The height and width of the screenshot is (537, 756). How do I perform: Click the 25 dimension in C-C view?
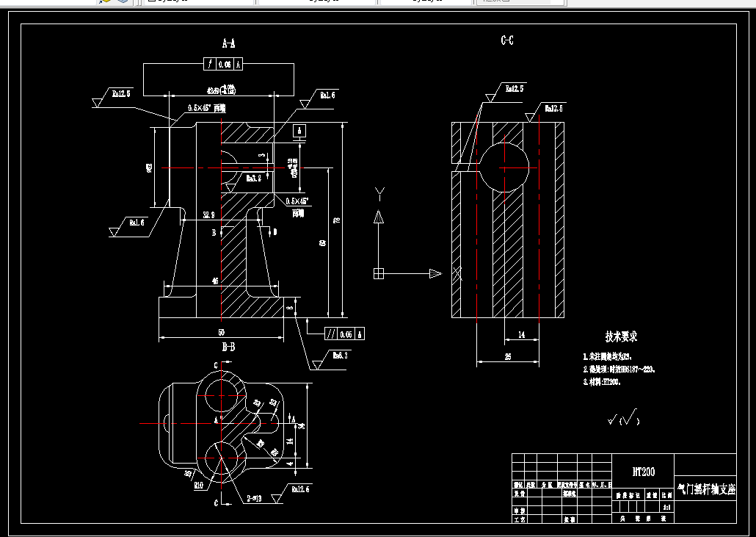tap(508, 357)
